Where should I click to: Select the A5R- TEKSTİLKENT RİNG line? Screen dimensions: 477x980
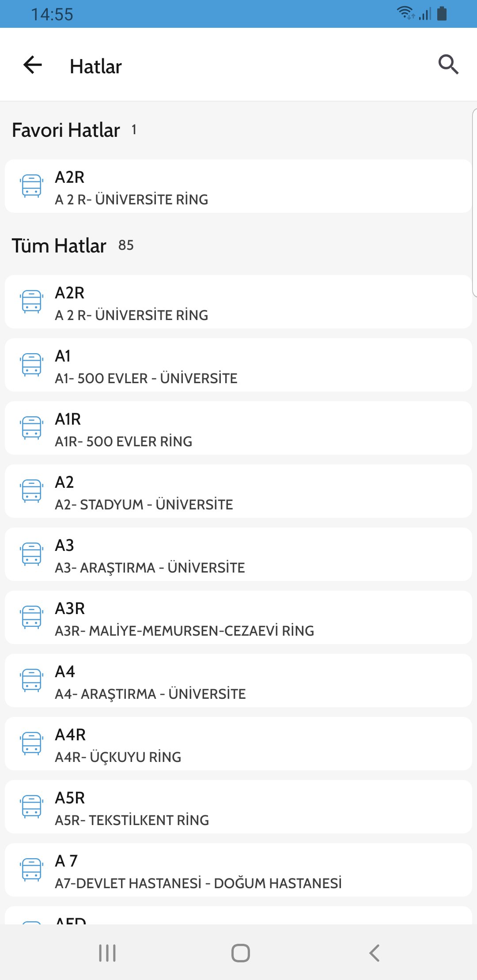(x=238, y=807)
